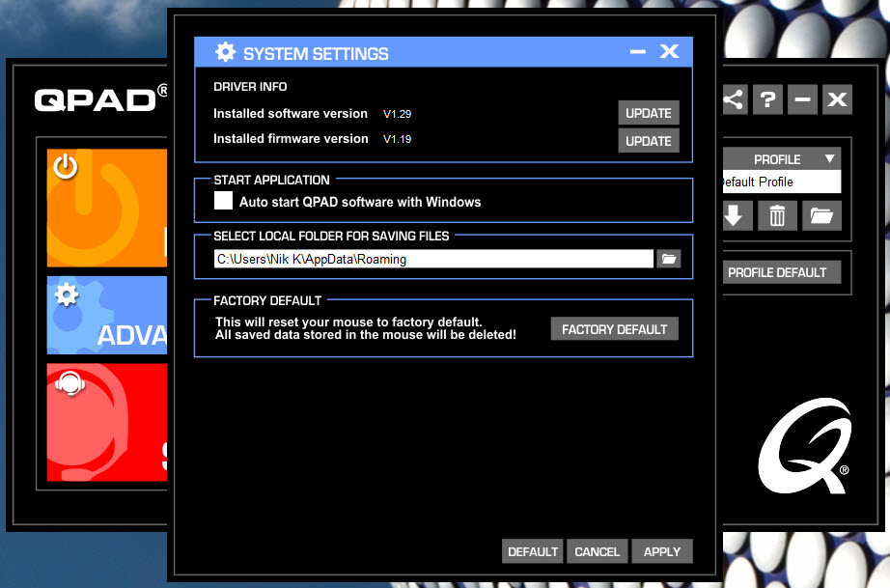Open the red headset support tile
This screenshot has height=588, width=890.
tap(107, 422)
